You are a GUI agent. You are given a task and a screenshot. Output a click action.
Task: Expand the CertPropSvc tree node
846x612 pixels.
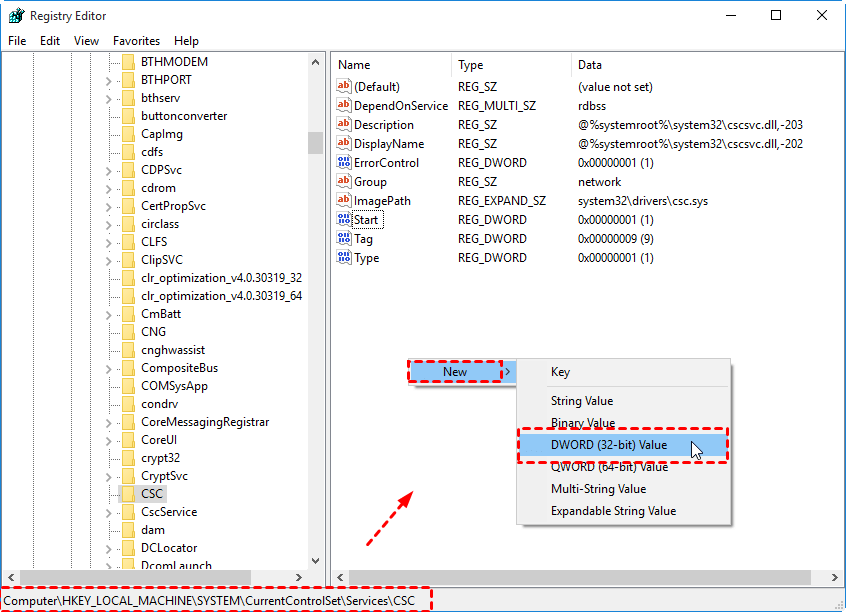pyautogui.click(x=108, y=207)
